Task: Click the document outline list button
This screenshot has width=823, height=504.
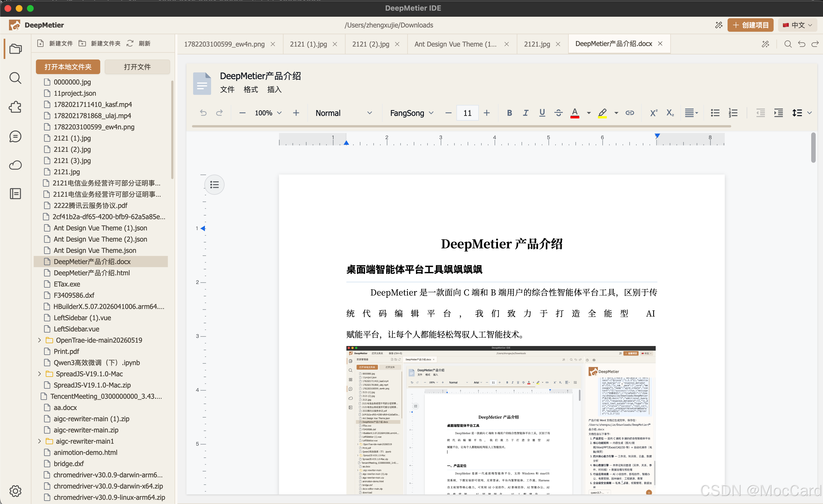Action: pyautogui.click(x=214, y=185)
